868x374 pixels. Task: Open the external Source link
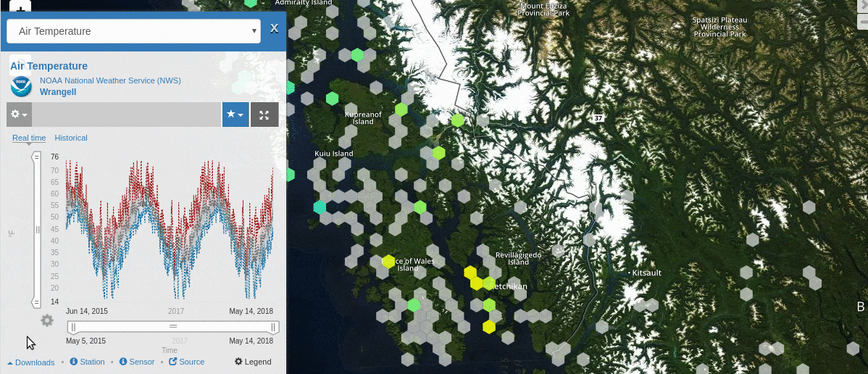pyautogui.click(x=187, y=362)
